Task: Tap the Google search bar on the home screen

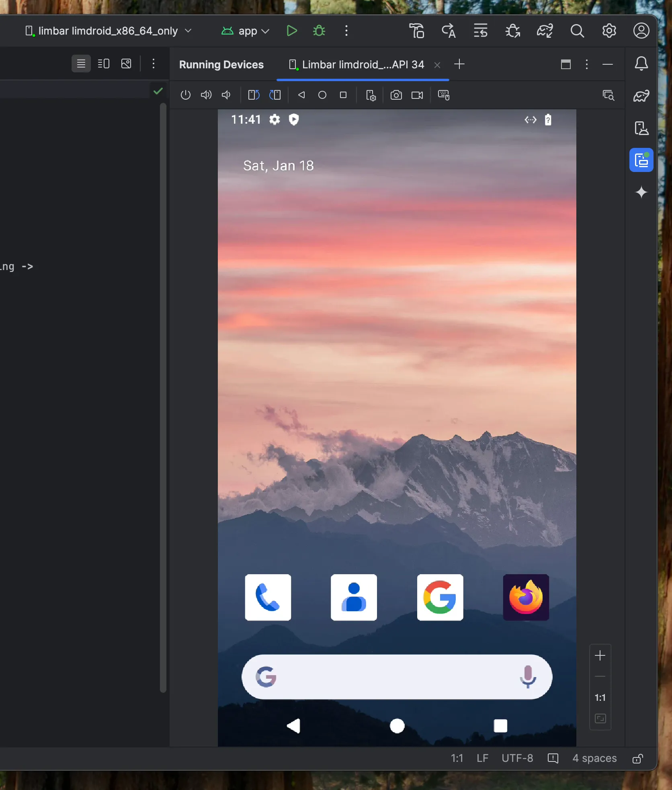Action: pyautogui.click(x=397, y=677)
